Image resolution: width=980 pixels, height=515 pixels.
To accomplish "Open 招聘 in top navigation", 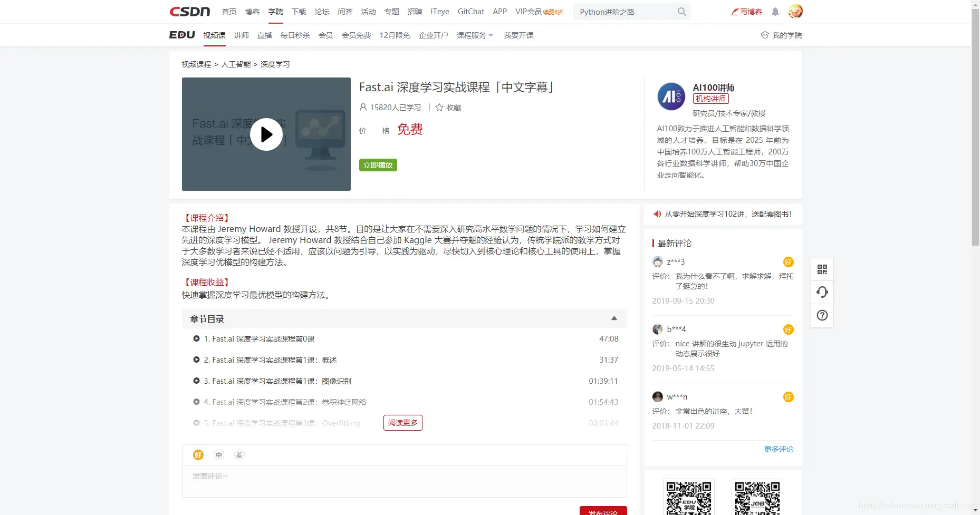I will (x=415, y=12).
